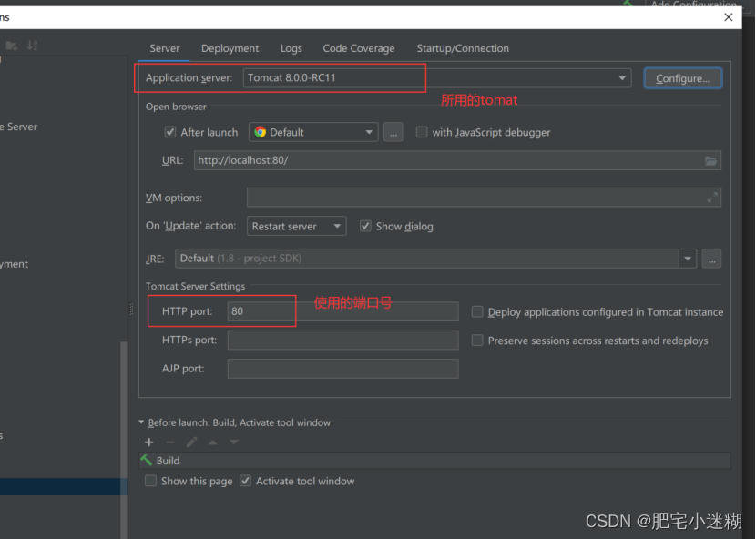Screen dimensions: 756x539
Task: Click the HTTP port field
Action: pyautogui.click(x=342, y=311)
